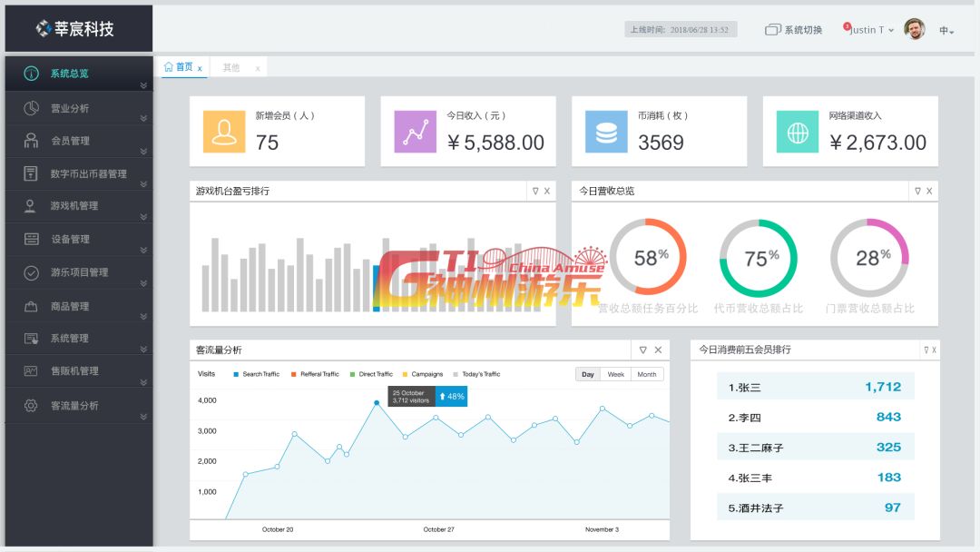The width and height of the screenshot is (980, 552).
Task: Open 数字币出币器管理 menu item
Action: [79, 173]
